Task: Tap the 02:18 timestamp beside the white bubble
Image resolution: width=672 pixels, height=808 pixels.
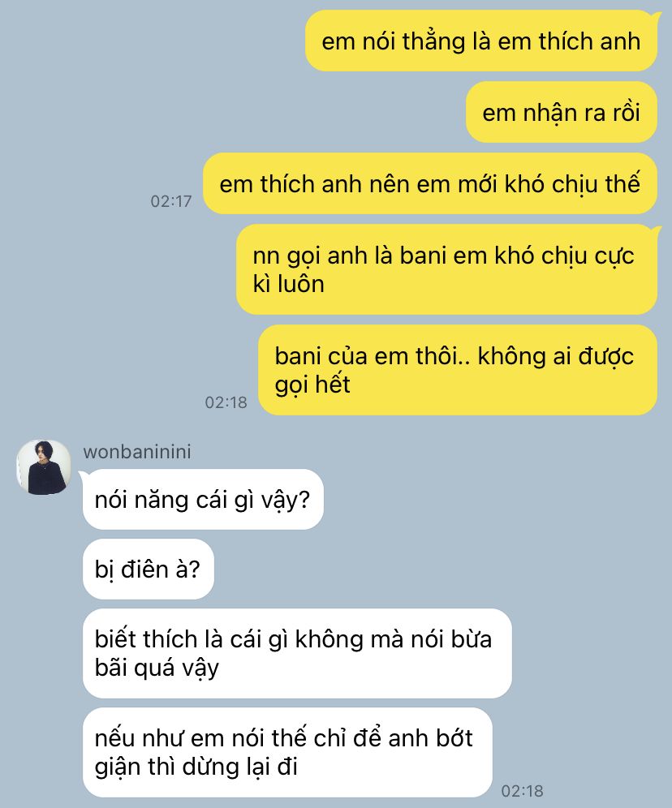Action: (x=523, y=790)
